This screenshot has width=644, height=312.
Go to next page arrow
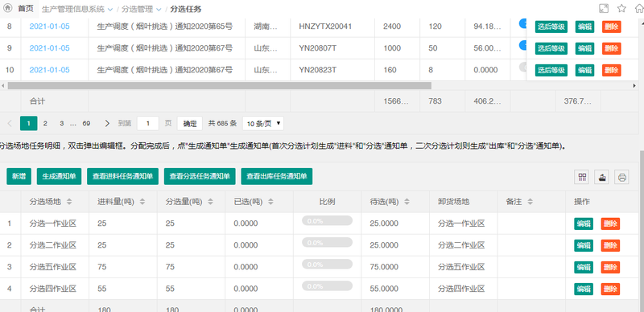coord(107,123)
